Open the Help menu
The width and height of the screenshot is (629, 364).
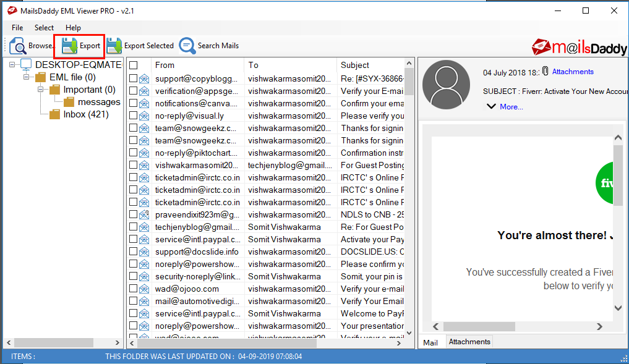pyautogui.click(x=73, y=28)
